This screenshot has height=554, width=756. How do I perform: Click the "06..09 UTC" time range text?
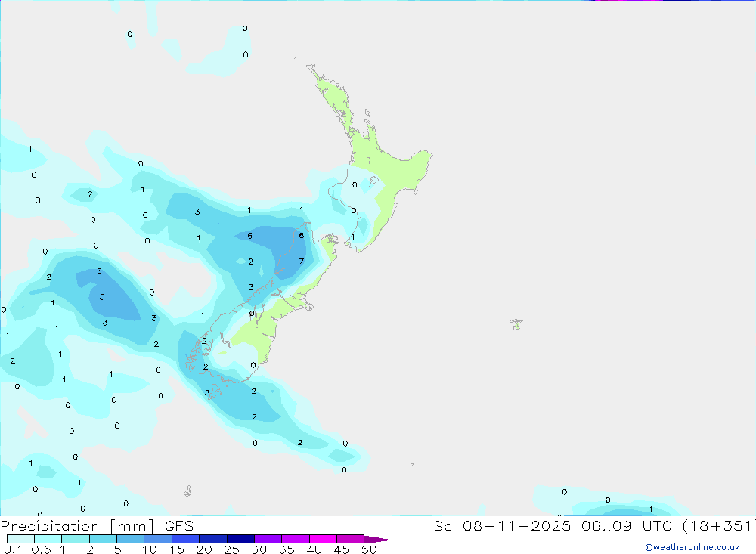coord(627,525)
